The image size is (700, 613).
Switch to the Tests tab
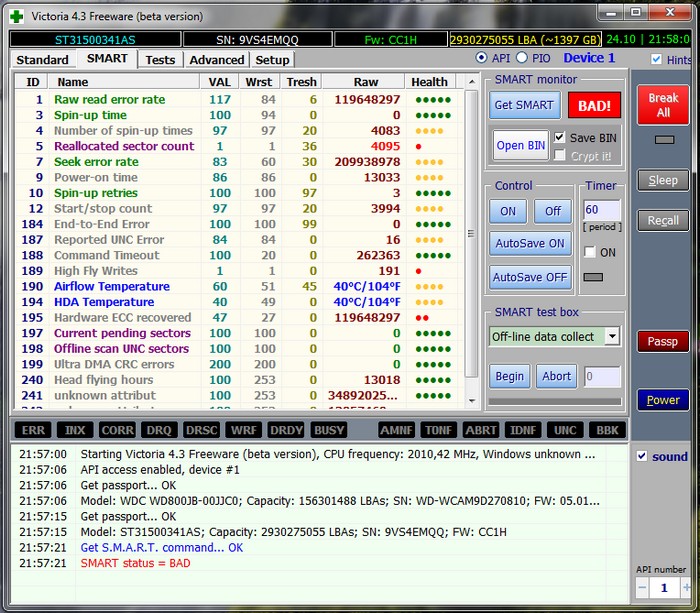[160, 60]
